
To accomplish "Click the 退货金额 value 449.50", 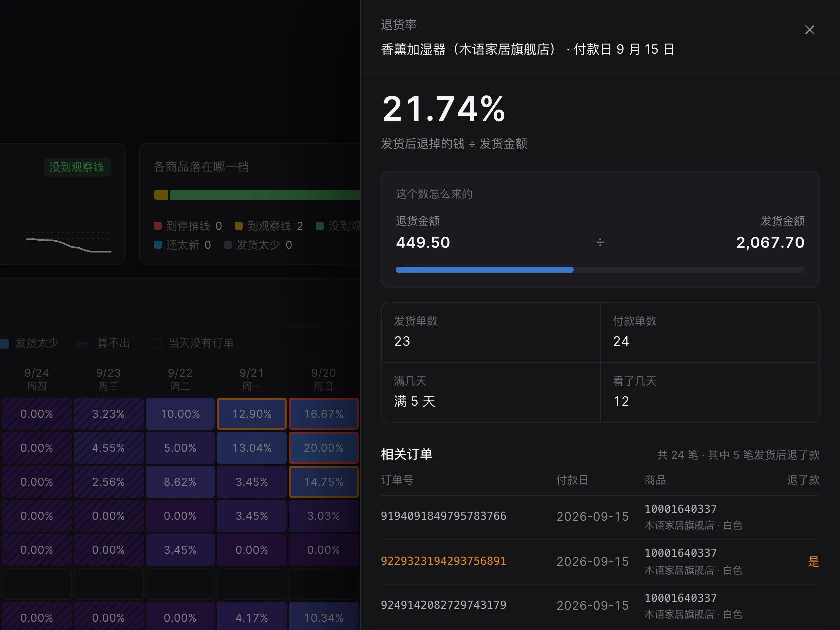I will click(x=423, y=242).
